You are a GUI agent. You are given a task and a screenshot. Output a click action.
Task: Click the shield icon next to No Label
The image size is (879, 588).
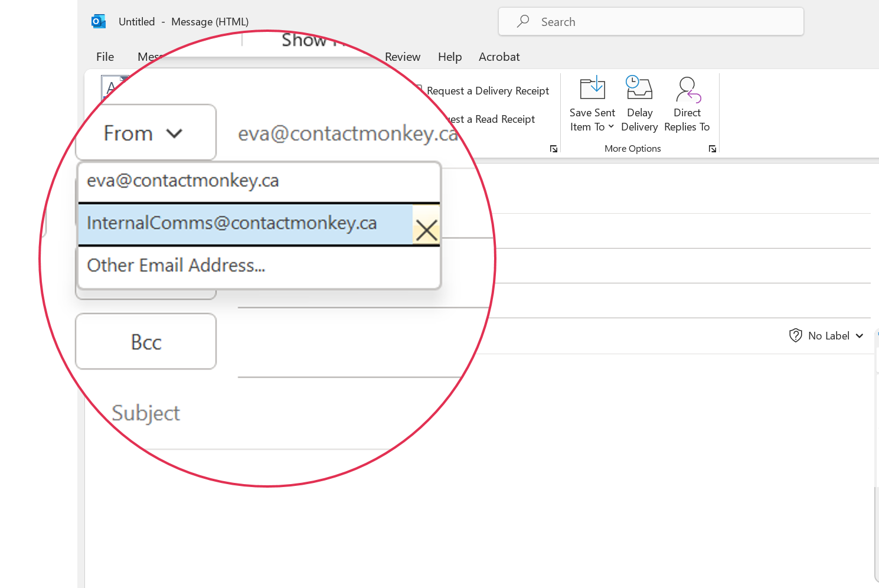796,336
